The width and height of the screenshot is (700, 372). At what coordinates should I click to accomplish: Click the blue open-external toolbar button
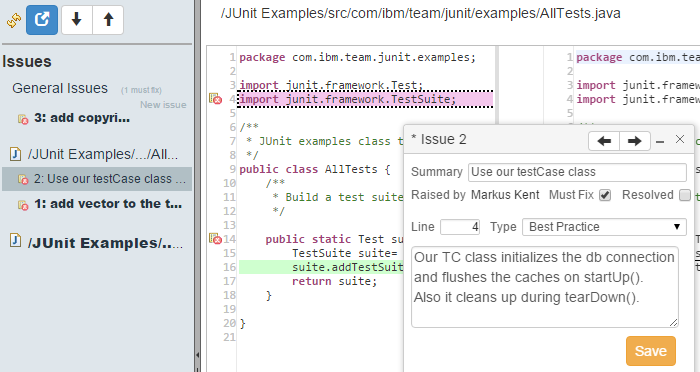(42, 20)
